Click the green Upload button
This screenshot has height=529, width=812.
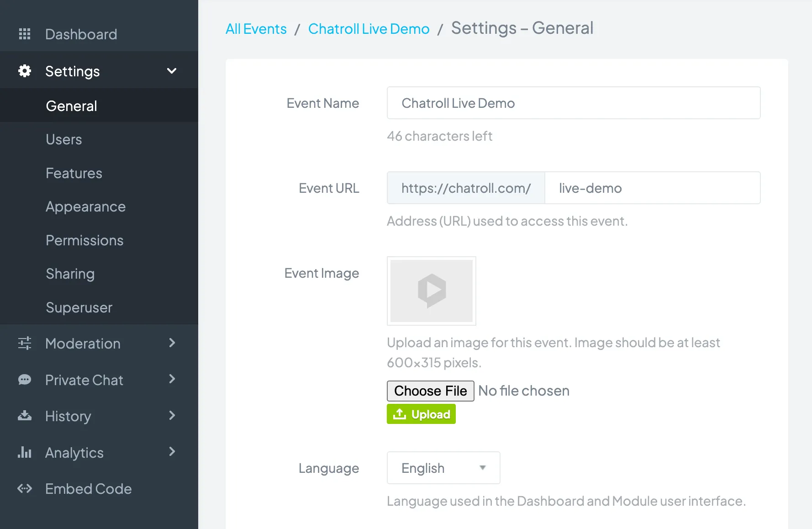(421, 414)
